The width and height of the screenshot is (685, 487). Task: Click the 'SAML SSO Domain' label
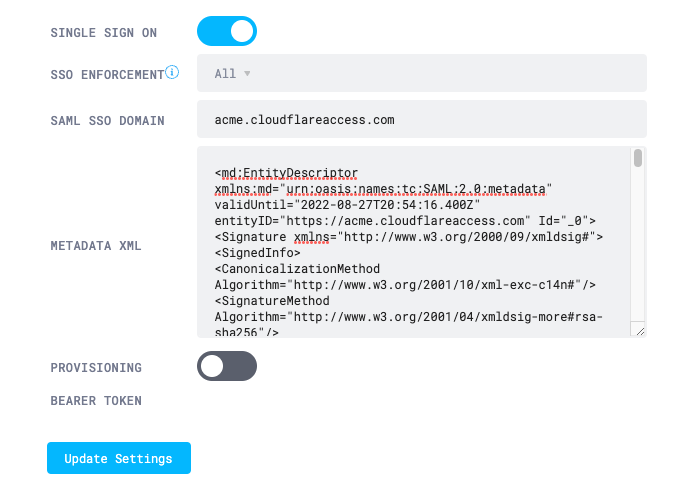coord(107,121)
